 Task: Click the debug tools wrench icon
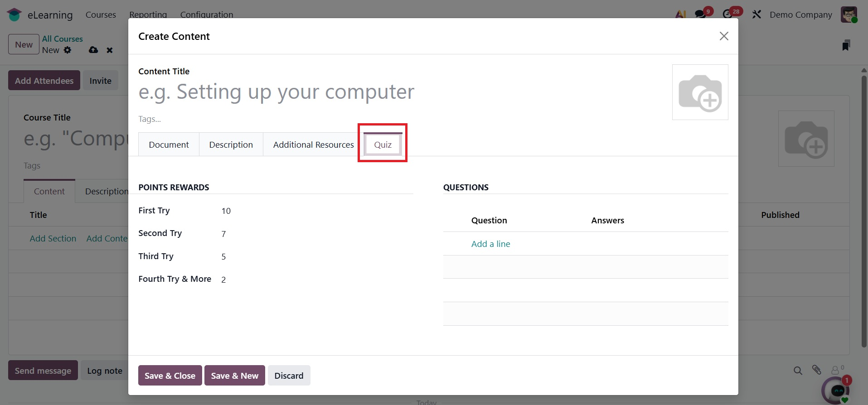click(756, 14)
